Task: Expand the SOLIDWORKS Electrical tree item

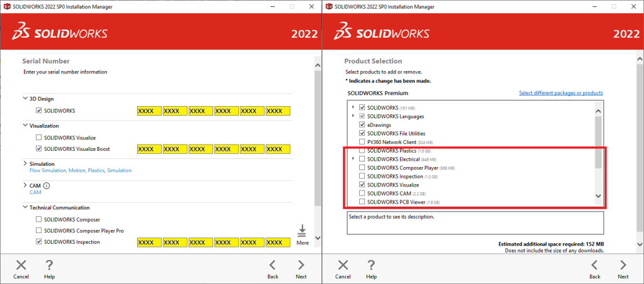Action: [x=353, y=160]
